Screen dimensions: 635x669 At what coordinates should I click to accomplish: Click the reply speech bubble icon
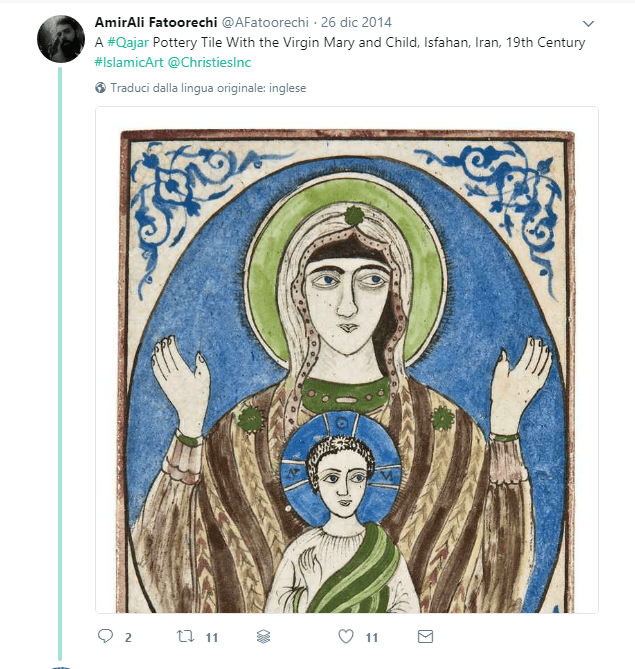click(x=106, y=636)
